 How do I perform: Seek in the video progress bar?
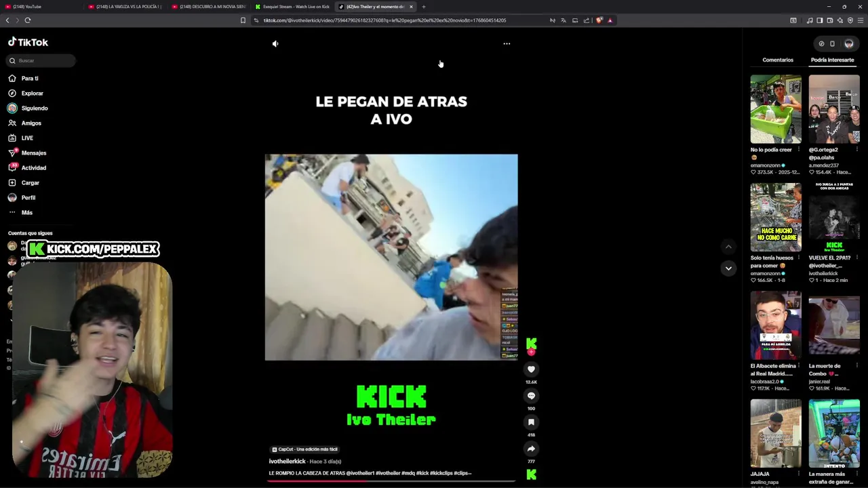pyautogui.click(x=391, y=481)
